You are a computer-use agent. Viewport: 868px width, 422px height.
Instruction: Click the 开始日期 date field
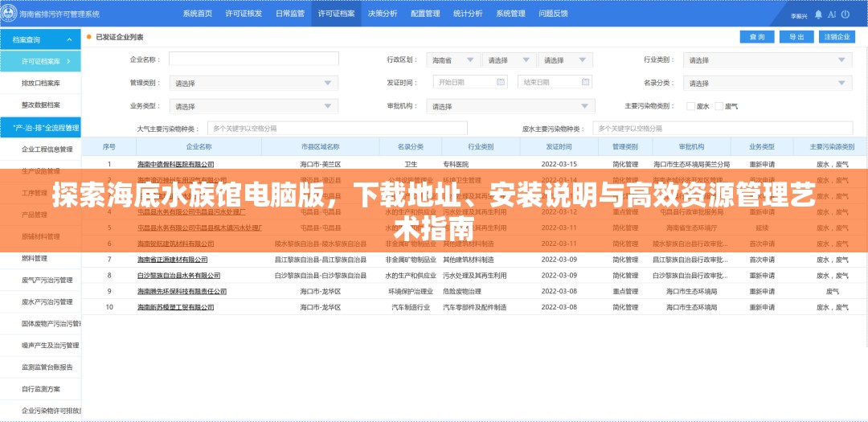tap(470, 82)
